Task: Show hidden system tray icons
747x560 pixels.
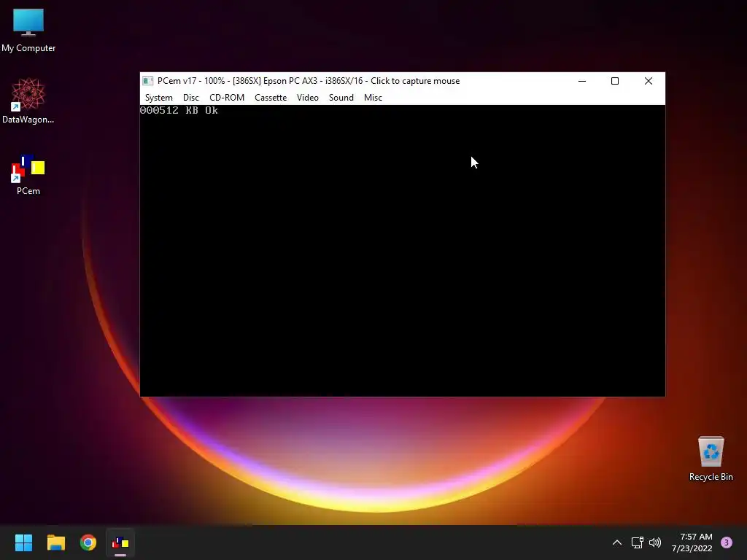Action: pyautogui.click(x=617, y=542)
